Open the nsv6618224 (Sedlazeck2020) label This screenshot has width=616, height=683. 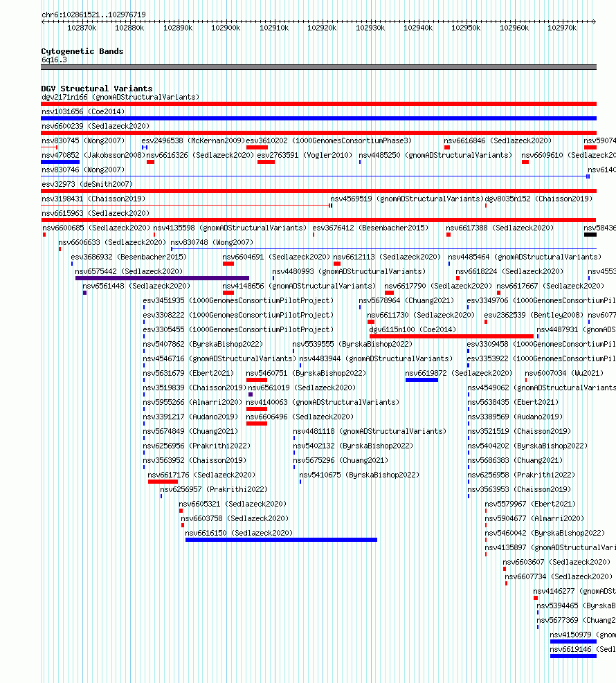click(509, 271)
